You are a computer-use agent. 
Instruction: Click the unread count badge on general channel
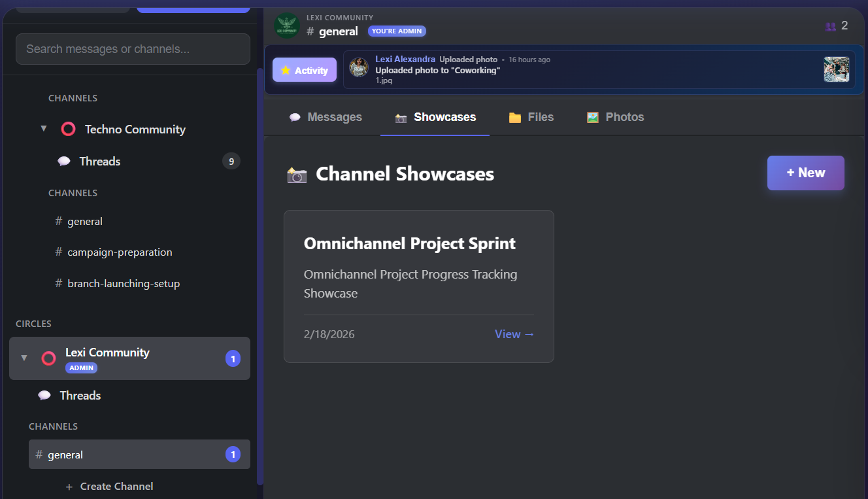[x=233, y=454]
